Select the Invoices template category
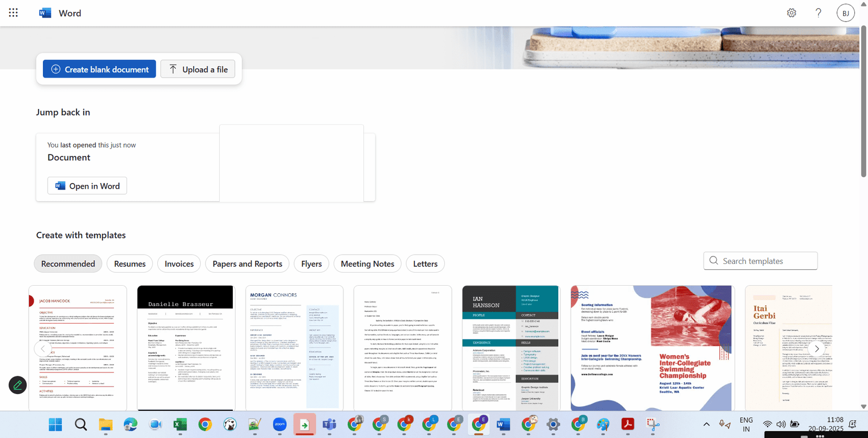Screen dimensions: 868x438 [179, 264]
